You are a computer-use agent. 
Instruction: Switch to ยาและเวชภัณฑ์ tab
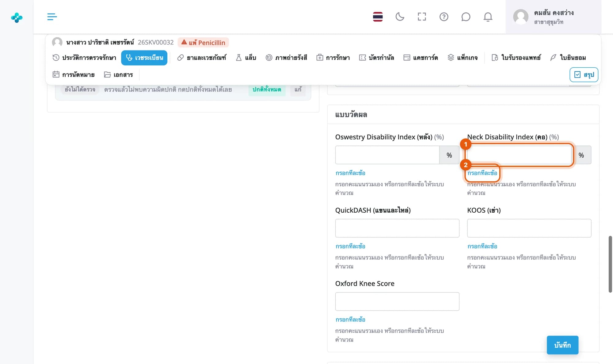(x=202, y=58)
